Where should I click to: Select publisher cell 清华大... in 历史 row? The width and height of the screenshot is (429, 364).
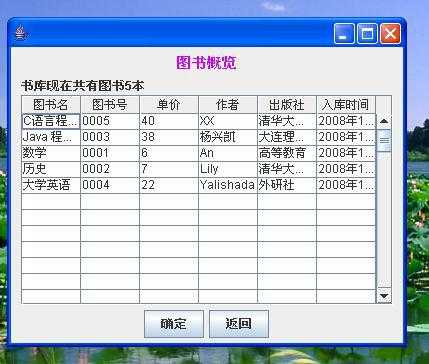click(x=287, y=169)
